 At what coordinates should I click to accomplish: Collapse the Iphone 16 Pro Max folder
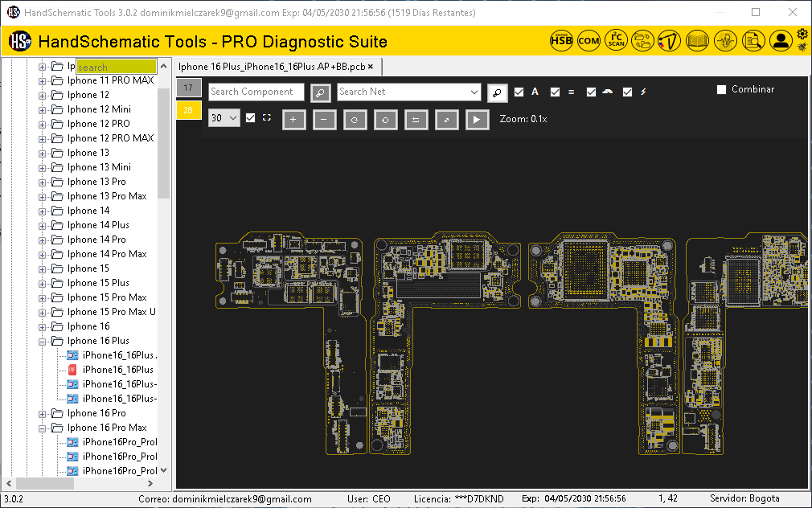pyautogui.click(x=43, y=428)
